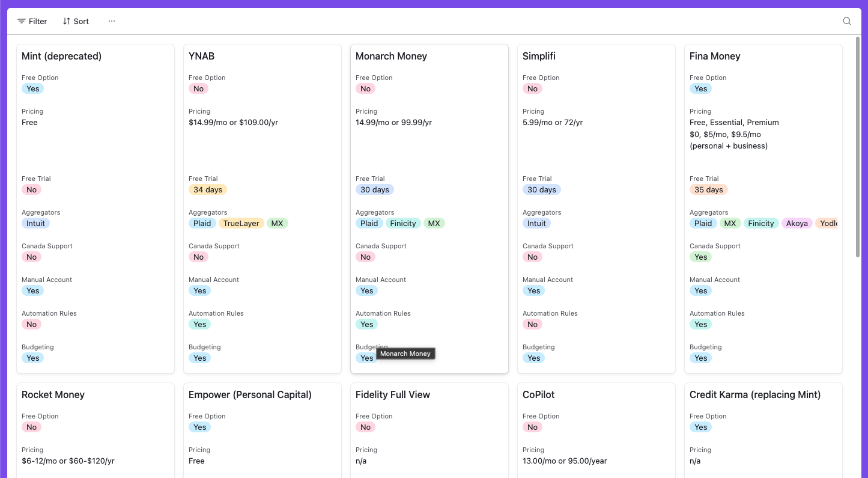Image resolution: width=868 pixels, height=478 pixels.
Task: Open the Fidelity Full View card
Action: [x=393, y=394]
